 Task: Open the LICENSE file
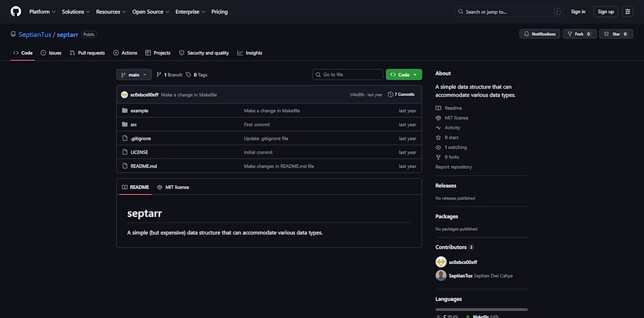click(139, 152)
